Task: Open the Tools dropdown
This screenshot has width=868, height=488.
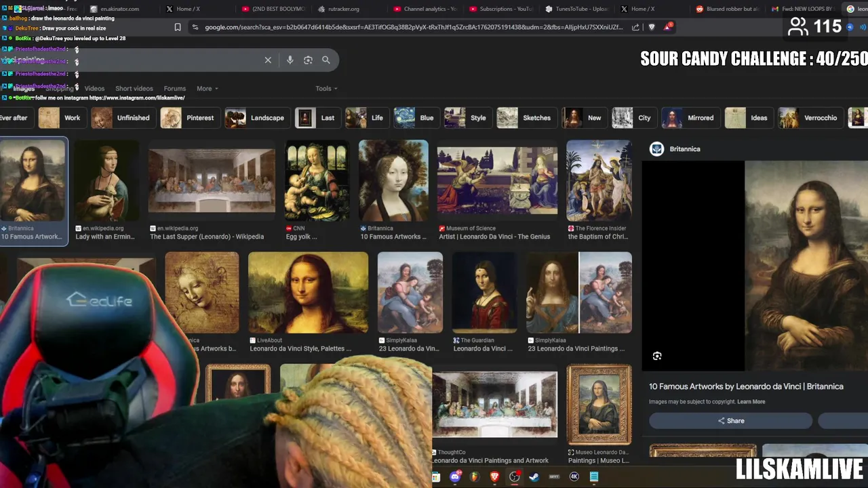Action: (x=326, y=89)
